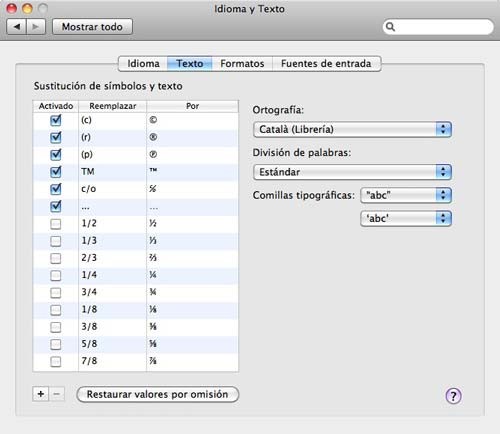Select the 1/4 text in Reemplazar column

[x=89, y=275]
